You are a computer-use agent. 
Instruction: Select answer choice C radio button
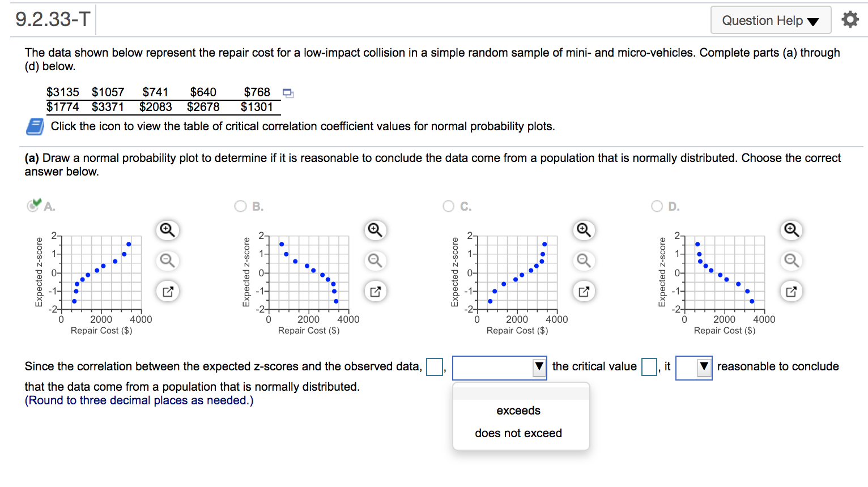tap(448, 206)
